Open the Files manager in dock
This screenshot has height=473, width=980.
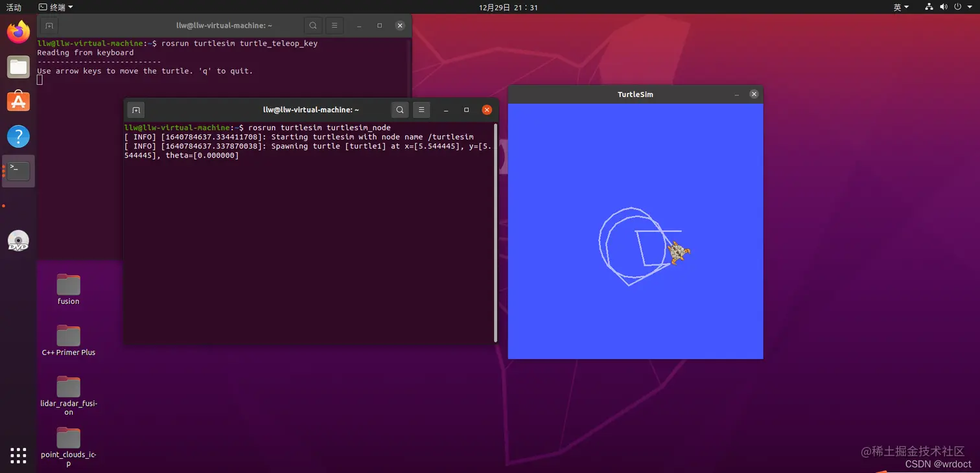(x=18, y=67)
